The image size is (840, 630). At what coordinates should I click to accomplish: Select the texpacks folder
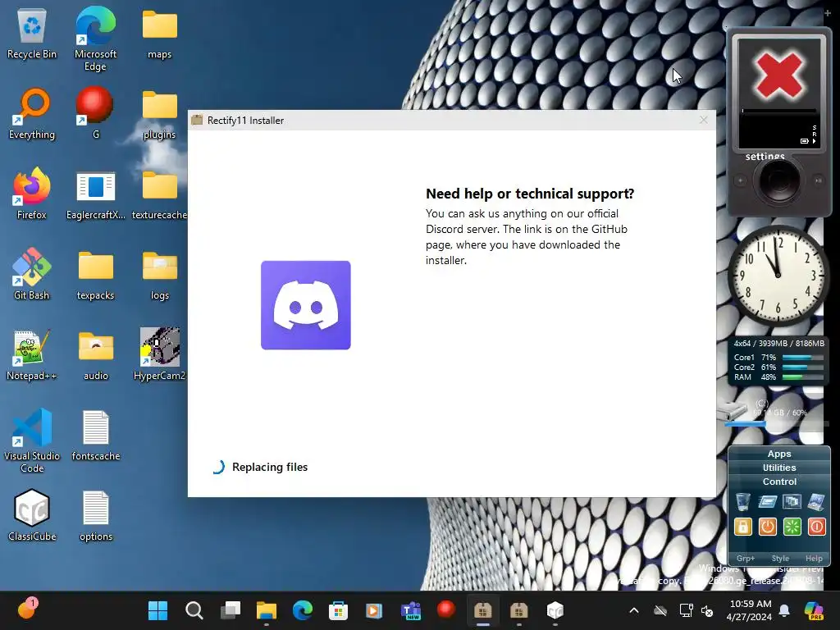tap(95, 274)
